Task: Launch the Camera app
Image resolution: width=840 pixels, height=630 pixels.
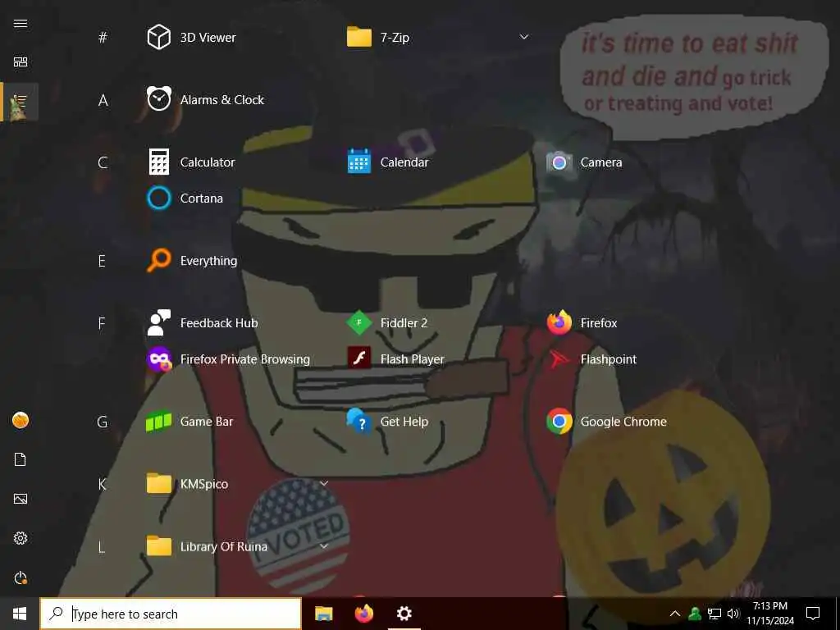Action: 584,162
